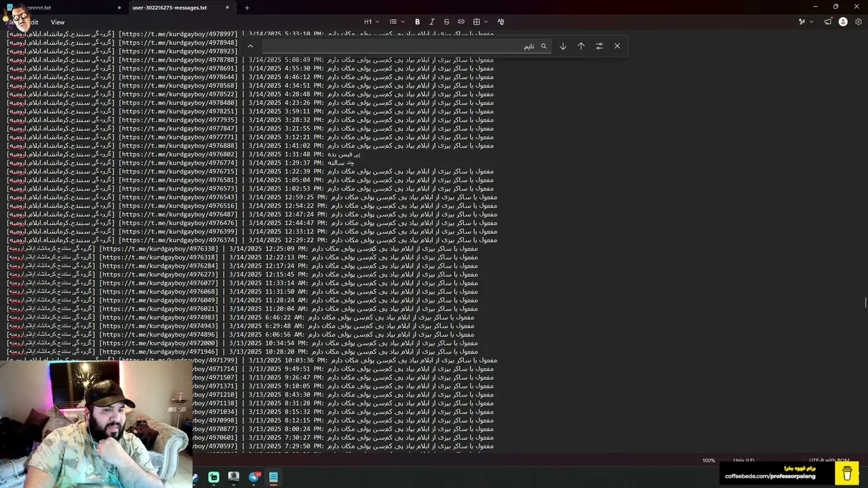Expand the find bar to show replace
Viewport: 868px width, 488px height.
[x=250, y=46]
